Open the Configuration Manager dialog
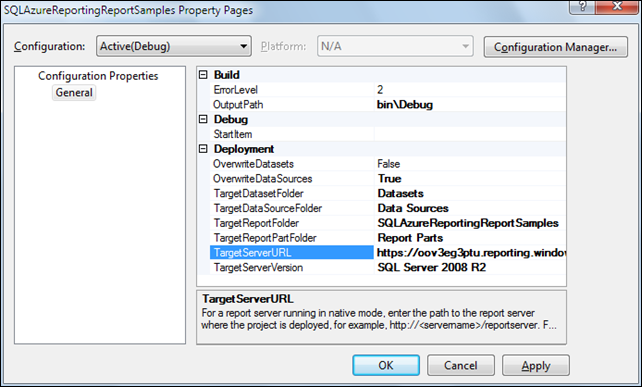 556,47
